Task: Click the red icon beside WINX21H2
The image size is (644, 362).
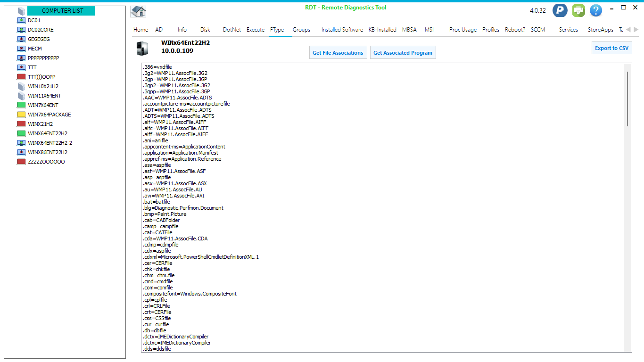Action: (21, 124)
